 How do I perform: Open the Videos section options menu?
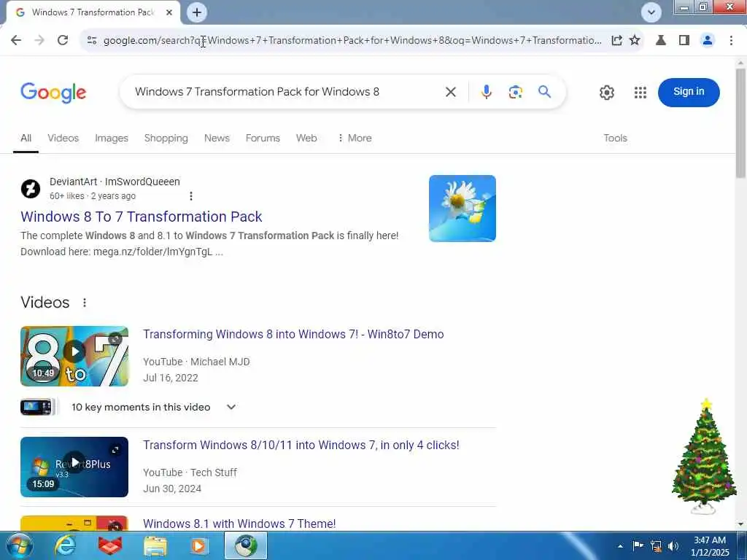point(85,303)
